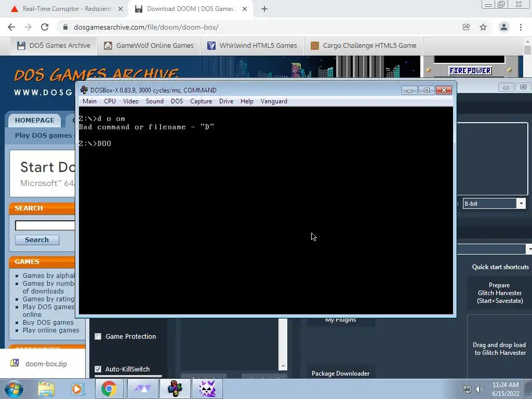Open the Video menu in DOSBox-X
The height and width of the screenshot is (399, 532).
click(130, 101)
